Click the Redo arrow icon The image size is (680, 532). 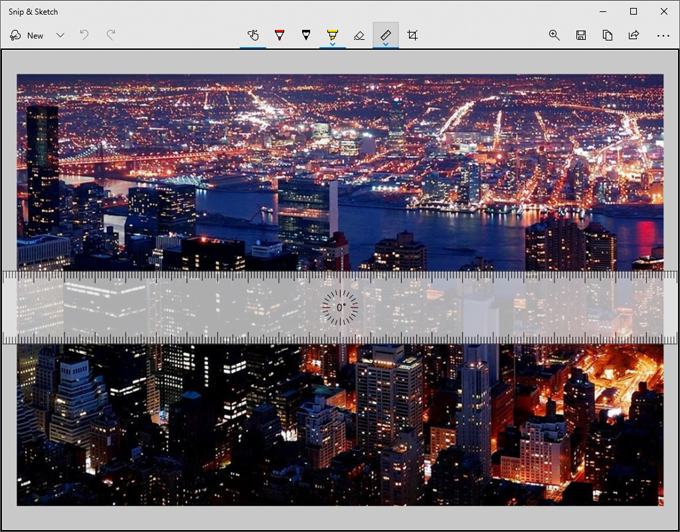pyautogui.click(x=111, y=35)
